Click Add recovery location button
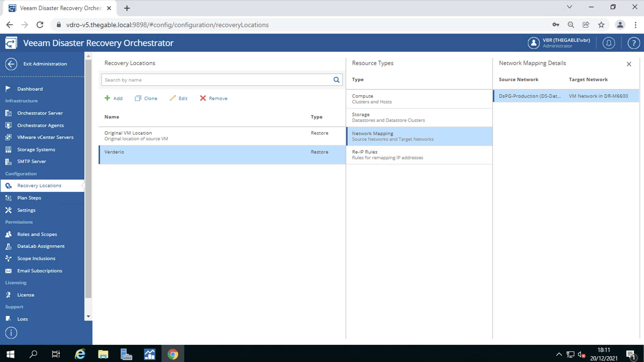This screenshot has width=644, height=362. [x=113, y=98]
